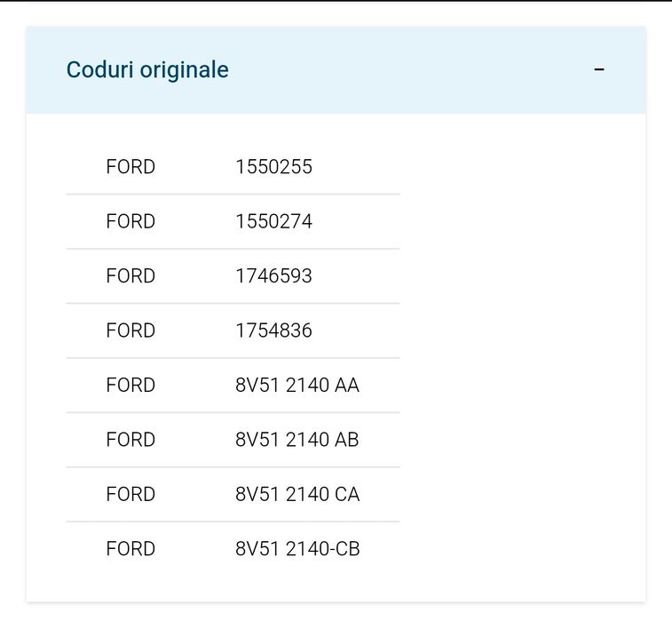Collapse the Coduri originale section with minus icon
Screen dimensions: 672x621
point(599,70)
